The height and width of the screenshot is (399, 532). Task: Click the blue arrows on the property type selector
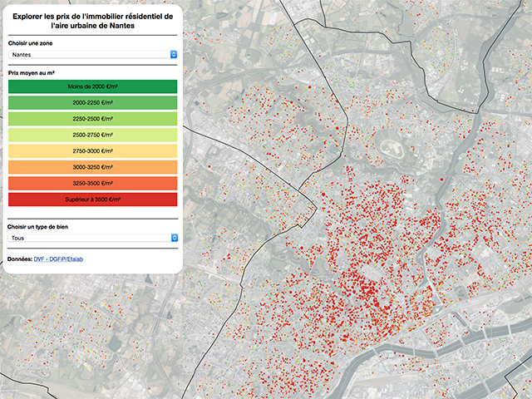point(173,237)
